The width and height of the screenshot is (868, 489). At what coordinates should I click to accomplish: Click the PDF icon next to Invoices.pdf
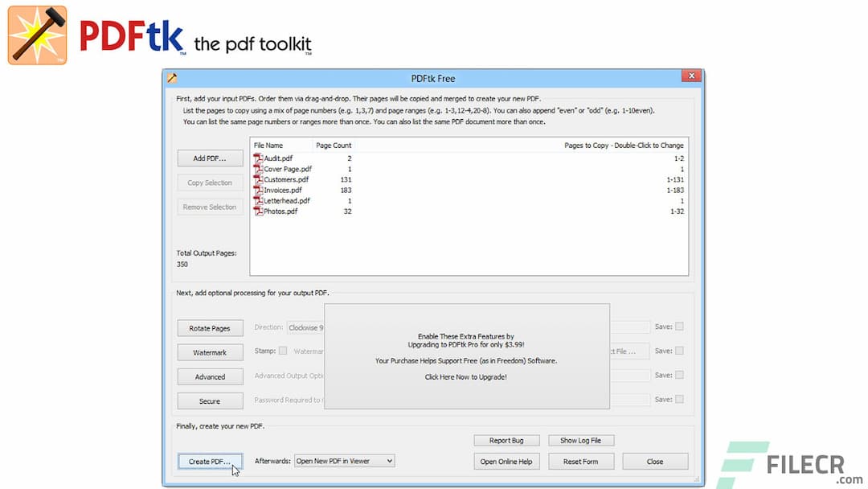tap(257, 190)
